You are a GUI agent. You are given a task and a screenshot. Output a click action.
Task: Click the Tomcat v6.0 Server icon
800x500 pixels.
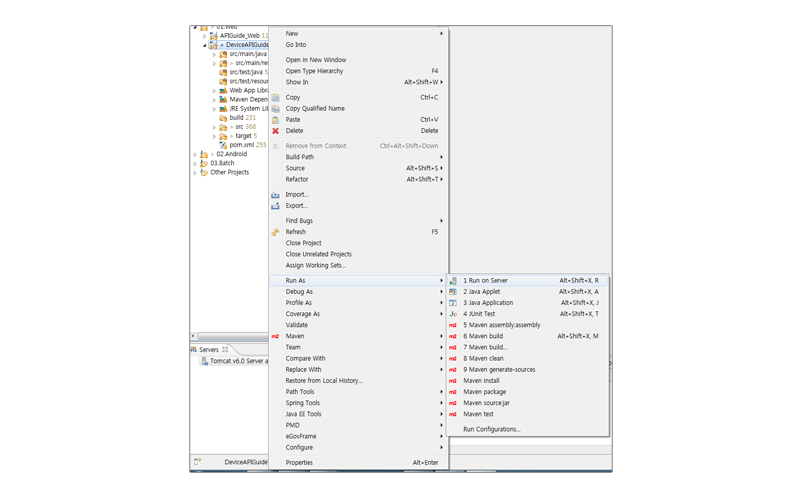204,361
